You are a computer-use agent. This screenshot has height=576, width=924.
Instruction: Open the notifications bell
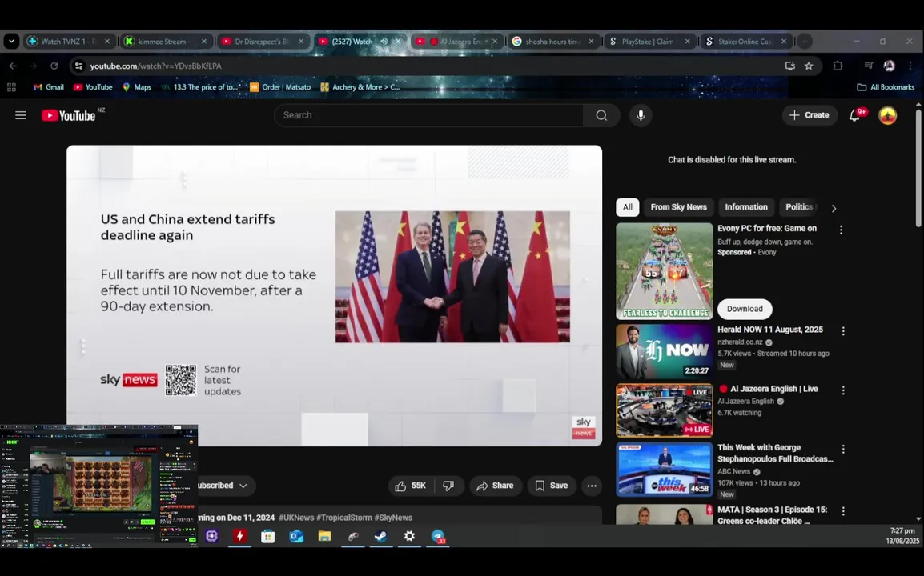pos(854,115)
